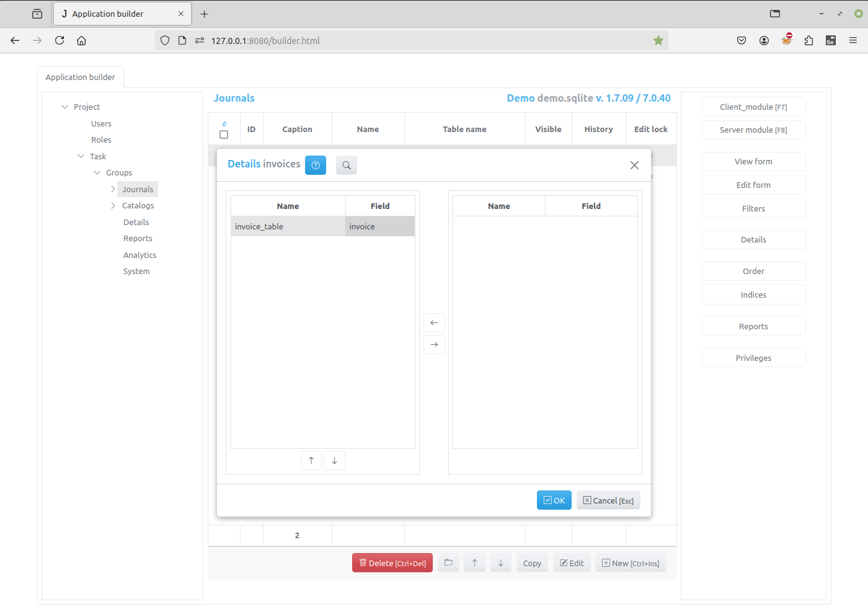The image size is (868, 612).
Task: Click the tracking protection shield in the address bar
Action: pyautogui.click(x=164, y=40)
